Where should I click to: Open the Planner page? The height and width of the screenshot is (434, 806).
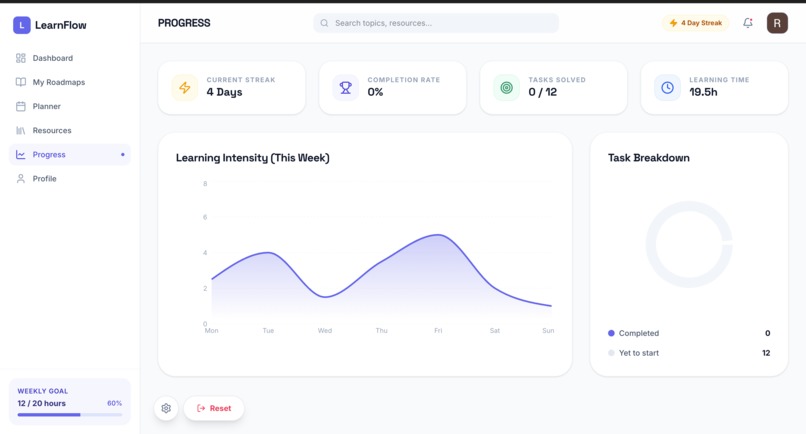(x=70, y=106)
